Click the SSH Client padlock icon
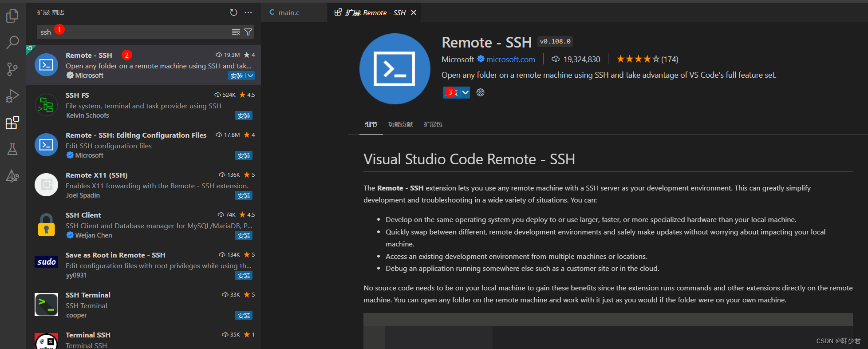Image resolution: width=868 pixels, height=349 pixels. coord(46,225)
